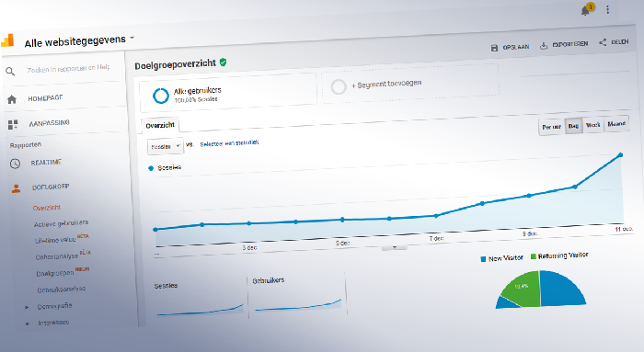Click Segment toevoegen

point(386,85)
